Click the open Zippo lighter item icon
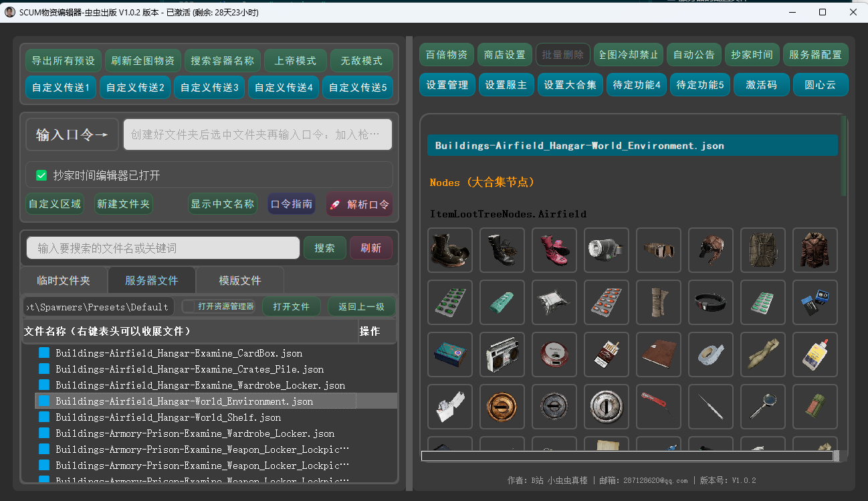 point(450,407)
